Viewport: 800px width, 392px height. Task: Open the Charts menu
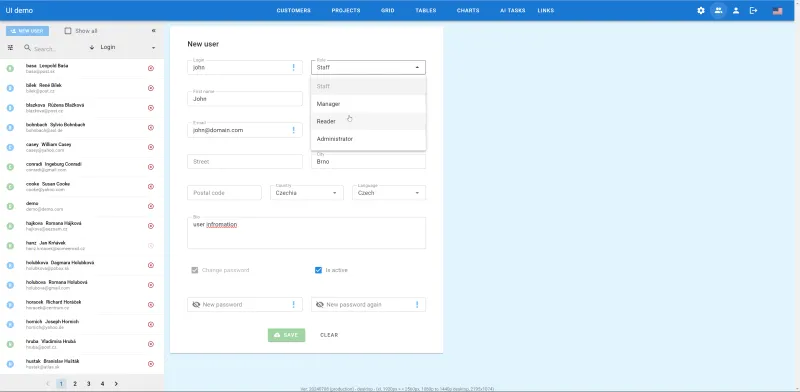tap(468, 11)
